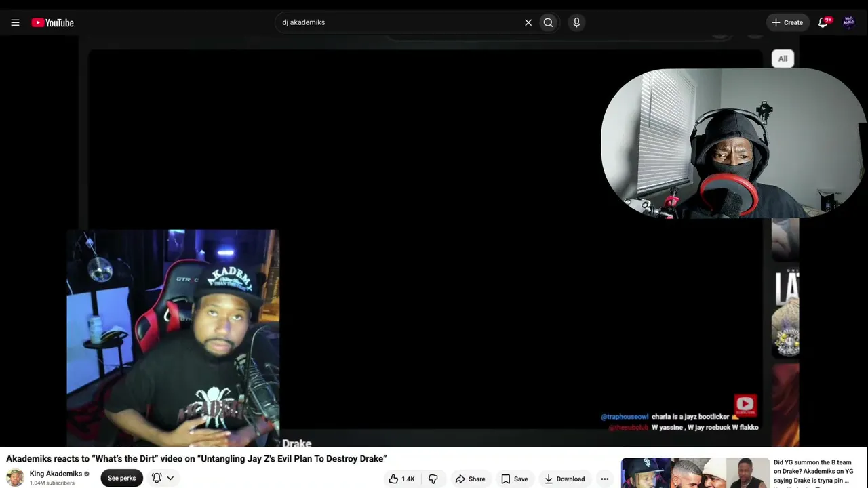Image resolution: width=868 pixels, height=488 pixels.
Task: Open the YG Drake recommended video thumbnail
Action: (695, 473)
